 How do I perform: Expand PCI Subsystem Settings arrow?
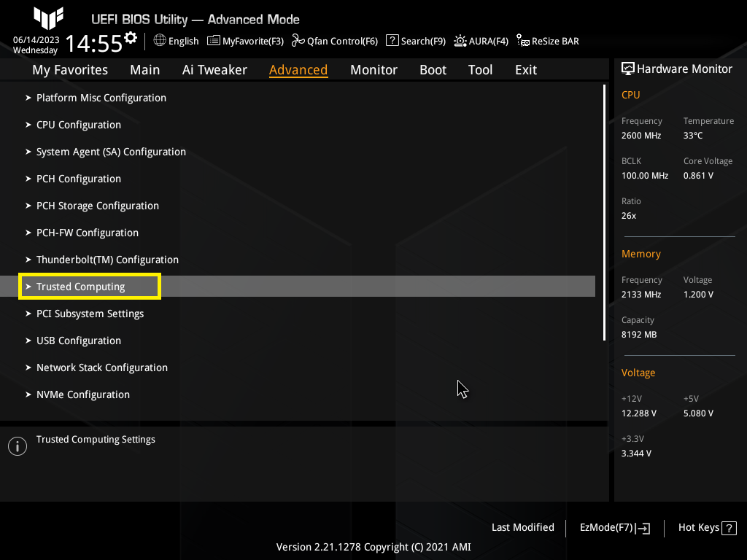click(28, 314)
